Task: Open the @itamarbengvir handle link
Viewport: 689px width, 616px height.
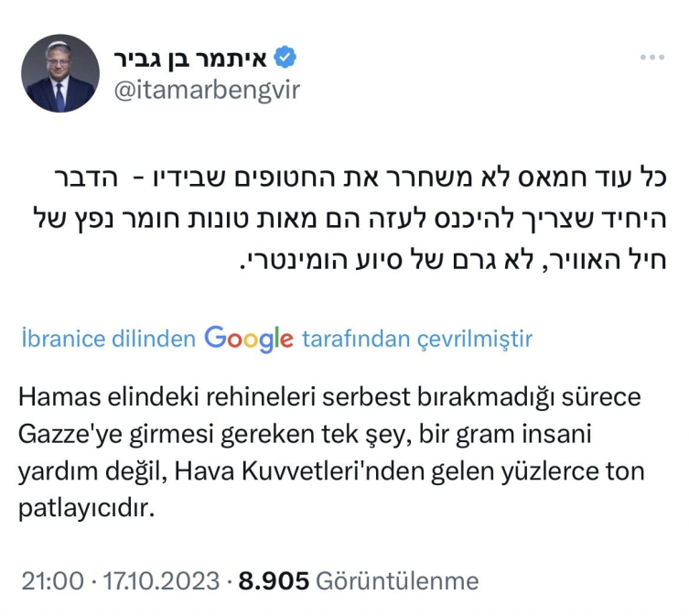Action: [x=205, y=89]
